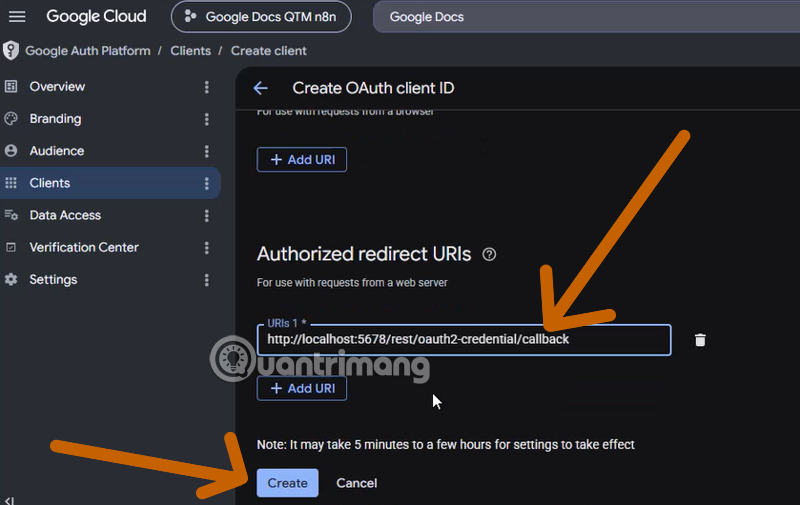The height and width of the screenshot is (505, 800).
Task: Click the 'For use with requests from a web server' text
Action: pyautogui.click(x=352, y=283)
